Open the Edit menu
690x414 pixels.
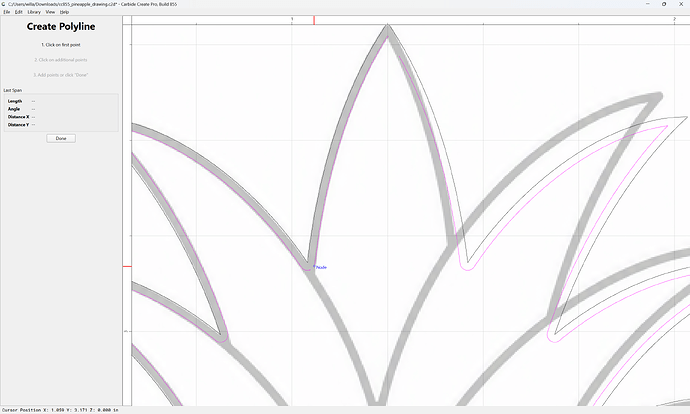coord(18,12)
